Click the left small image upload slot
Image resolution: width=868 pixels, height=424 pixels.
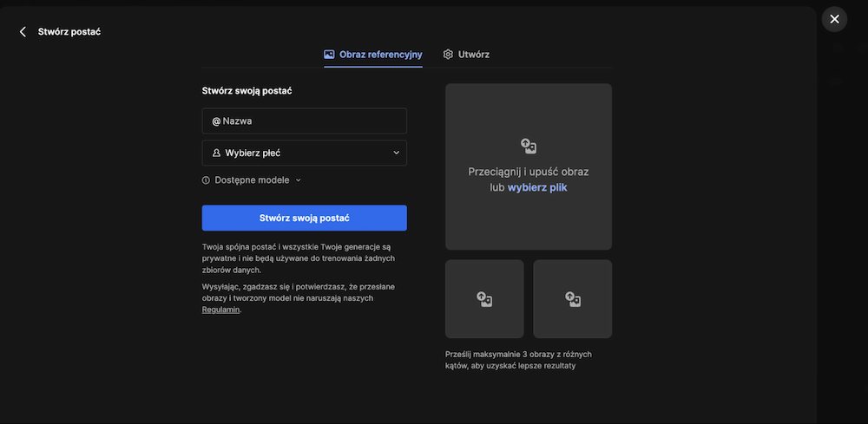pyautogui.click(x=484, y=299)
